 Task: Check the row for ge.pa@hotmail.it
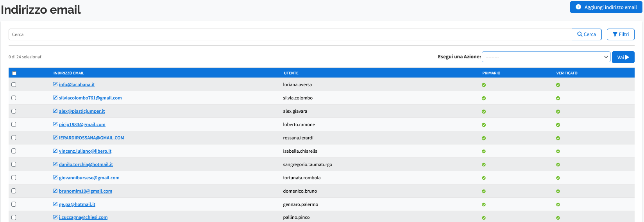click(x=14, y=204)
